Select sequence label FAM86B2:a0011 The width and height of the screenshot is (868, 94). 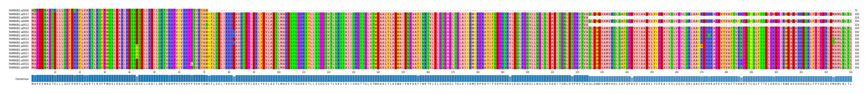[x=19, y=53]
